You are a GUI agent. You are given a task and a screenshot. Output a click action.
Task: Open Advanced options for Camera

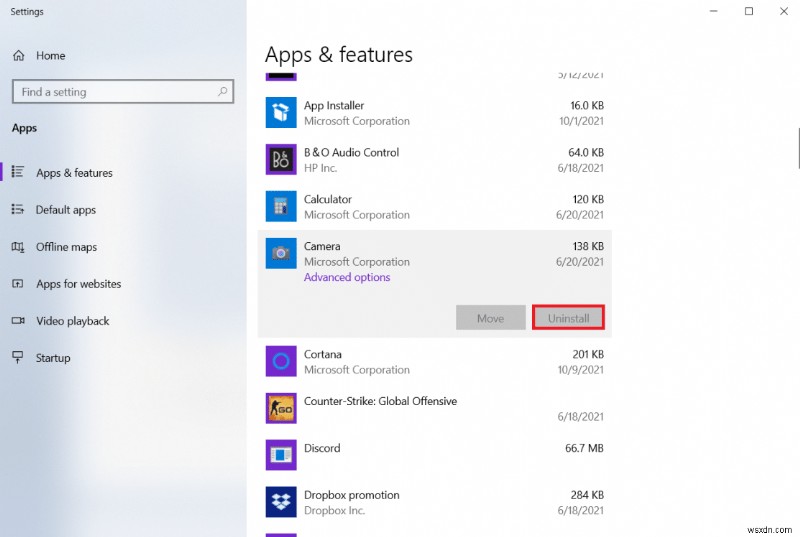coord(347,278)
